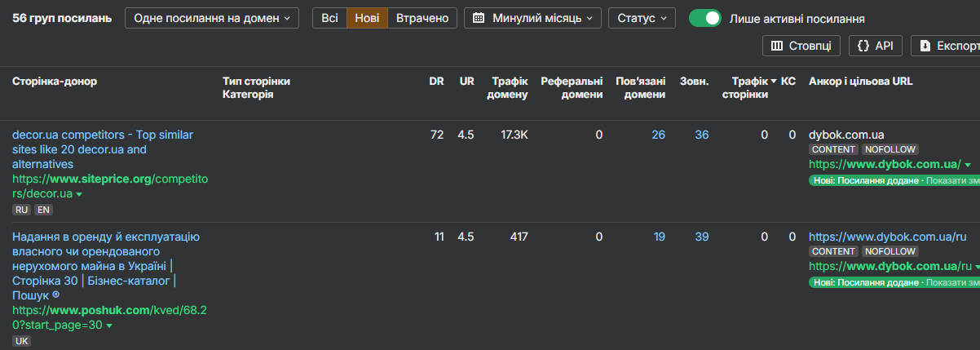
Task: Click the UR column header
Action: click(466, 82)
